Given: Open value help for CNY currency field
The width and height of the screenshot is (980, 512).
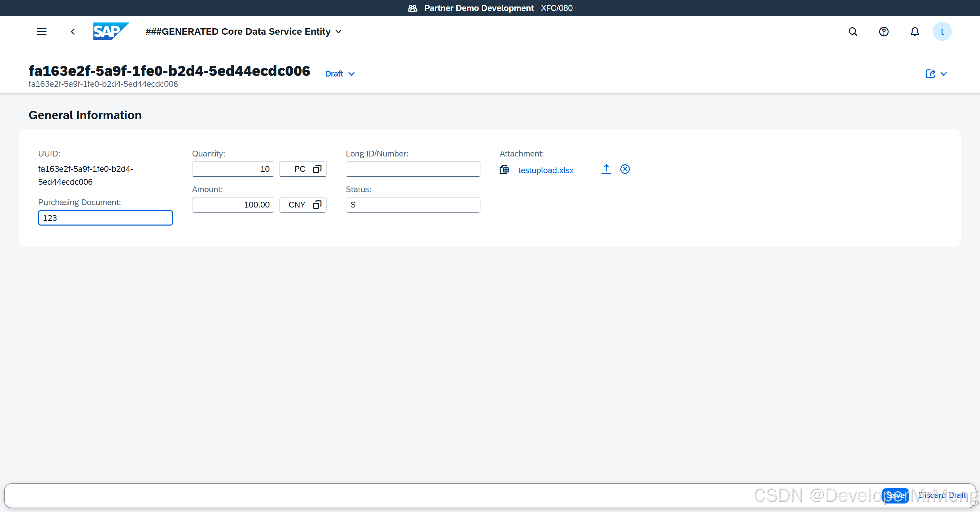Looking at the screenshot, I should point(317,205).
